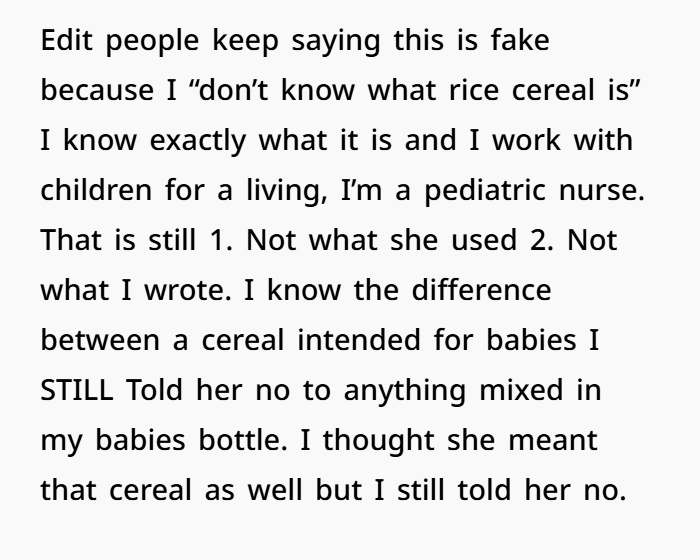Click the word "meant"
This screenshot has height=560, width=700.
(553, 440)
